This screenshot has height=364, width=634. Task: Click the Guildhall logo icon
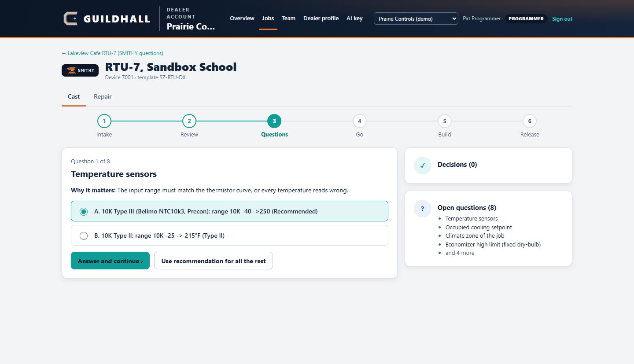(x=70, y=18)
